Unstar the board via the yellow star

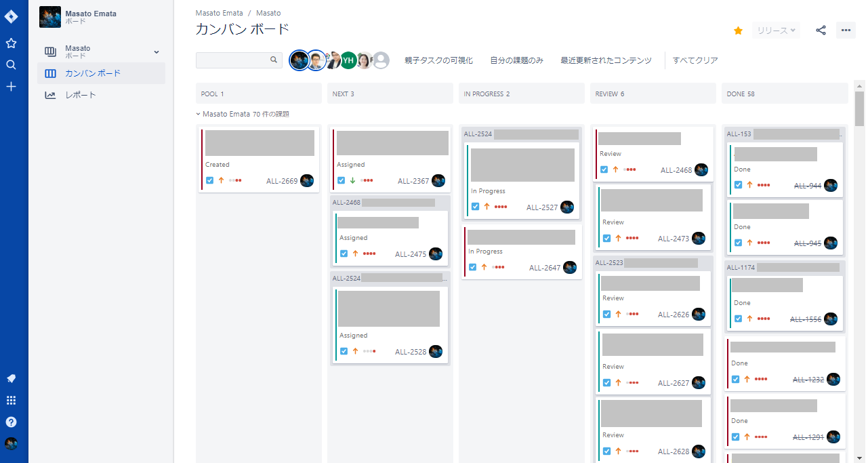[x=738, y=30]
